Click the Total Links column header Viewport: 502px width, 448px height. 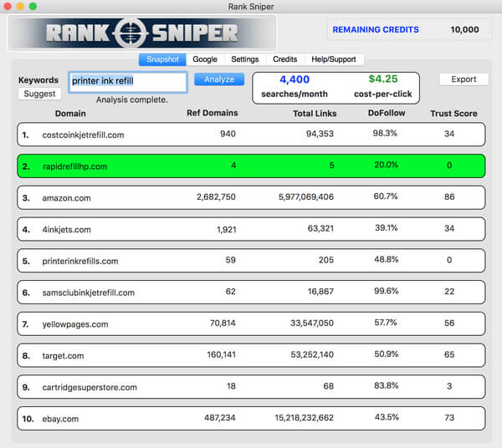pos(315,114)
